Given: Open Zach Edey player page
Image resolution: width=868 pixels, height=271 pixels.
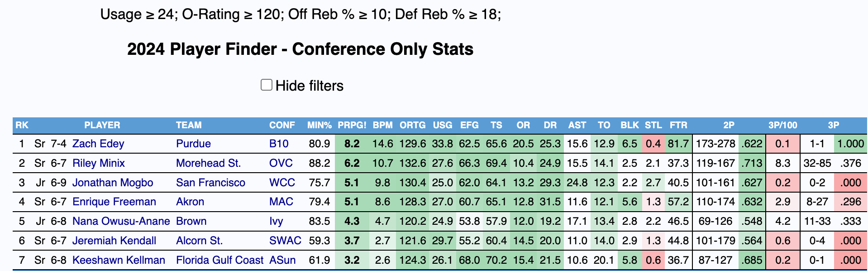Looking at the screenshot, I should tap(98, 144).
